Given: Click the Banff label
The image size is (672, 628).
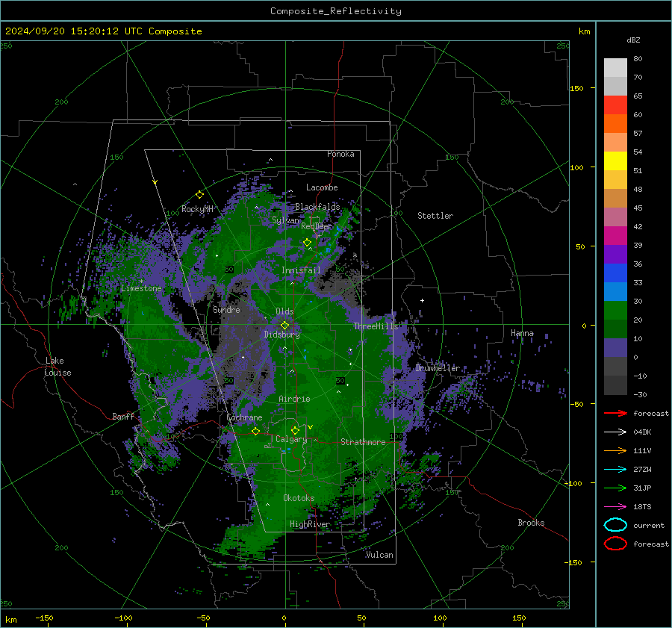Looking at the screenshot, I should (123, 417).
